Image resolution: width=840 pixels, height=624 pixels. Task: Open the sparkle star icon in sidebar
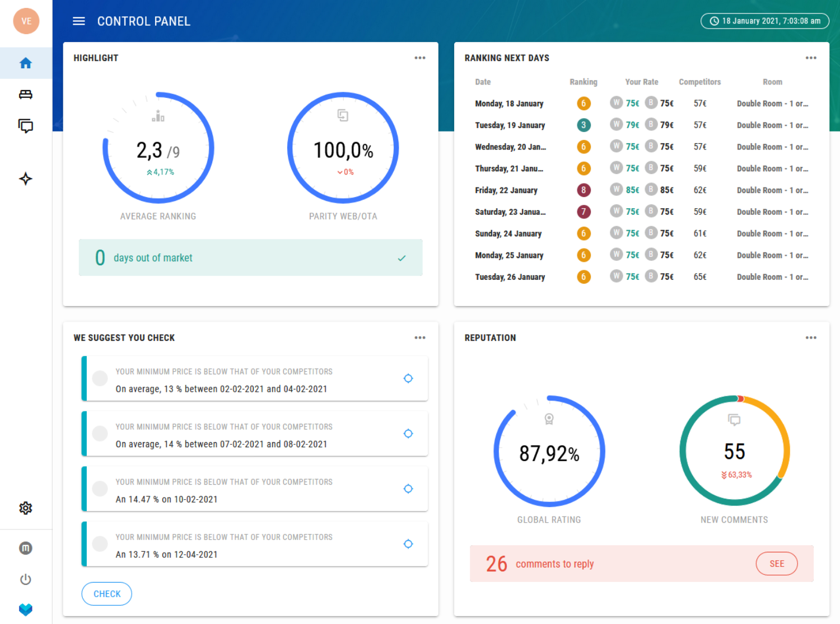point(26,179)
